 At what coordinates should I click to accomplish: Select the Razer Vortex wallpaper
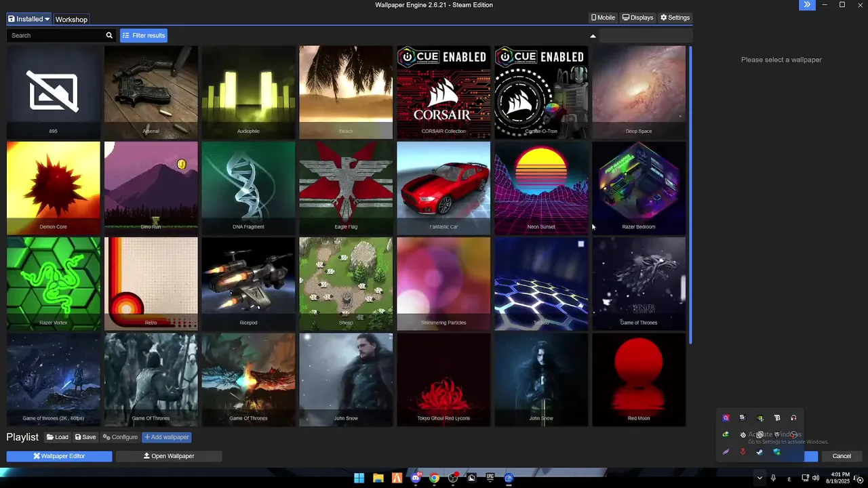54,283
